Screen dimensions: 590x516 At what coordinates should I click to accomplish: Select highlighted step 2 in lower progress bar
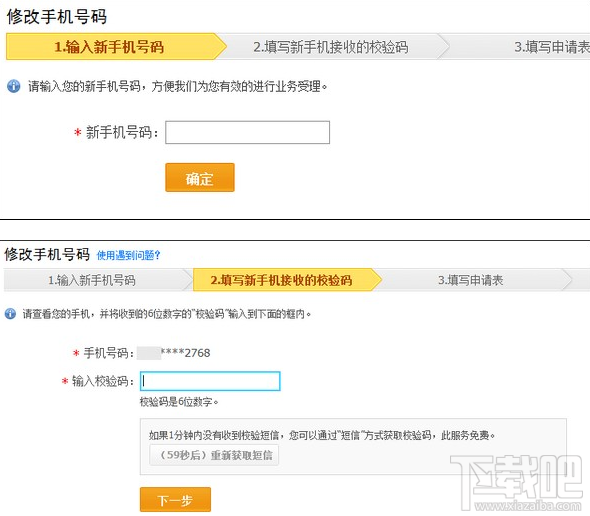click(x=281, y=280)
